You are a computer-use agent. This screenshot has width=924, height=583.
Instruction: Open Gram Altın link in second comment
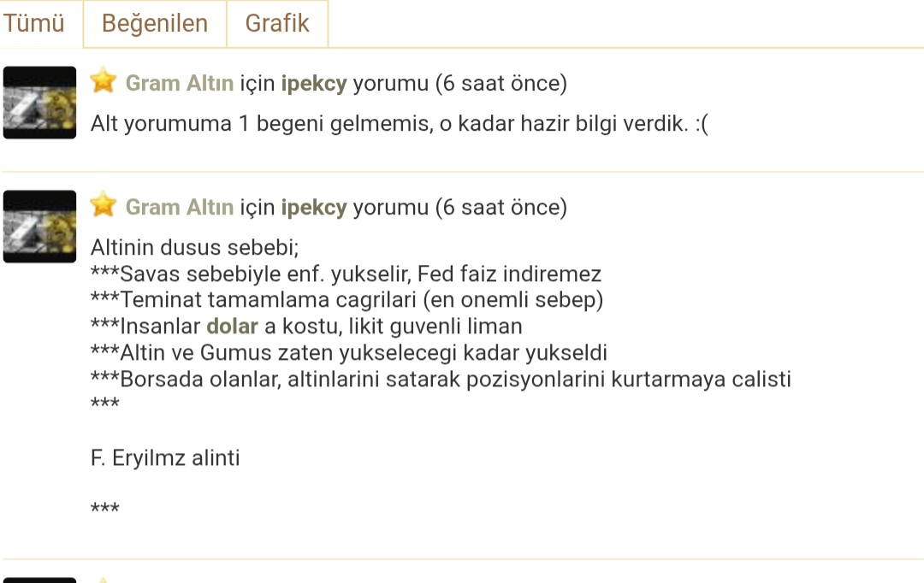pos(180,208)
